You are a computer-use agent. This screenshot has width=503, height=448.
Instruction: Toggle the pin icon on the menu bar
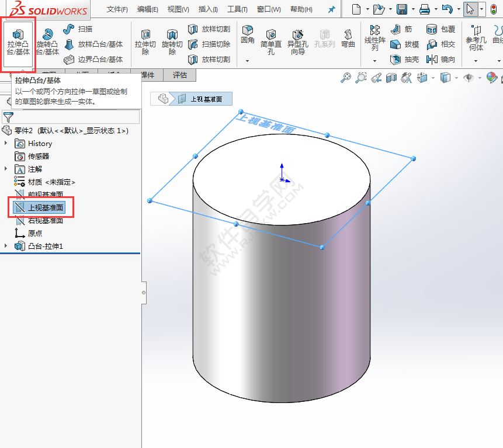(332, 8)
